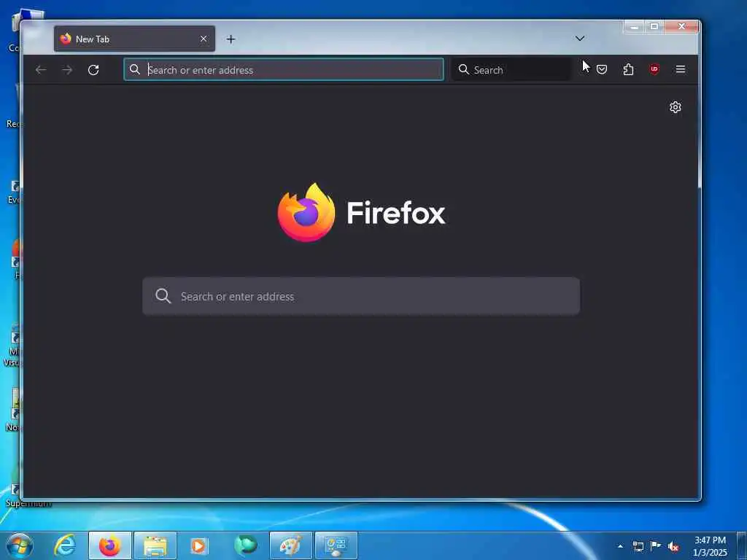This screenshot has height=560, width=747.
Task: Click the magnifier in toolbar Search box
Action: tap(463, 69)
